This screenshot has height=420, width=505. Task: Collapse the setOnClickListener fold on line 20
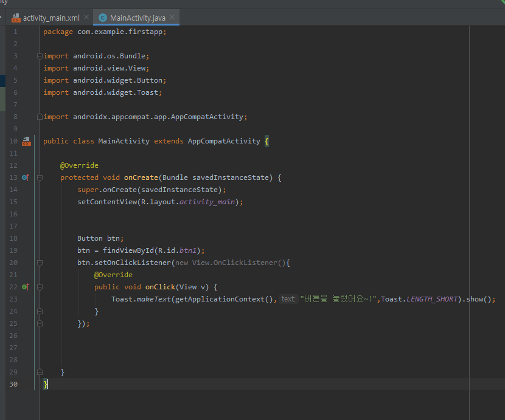click(x=40, y=263)
